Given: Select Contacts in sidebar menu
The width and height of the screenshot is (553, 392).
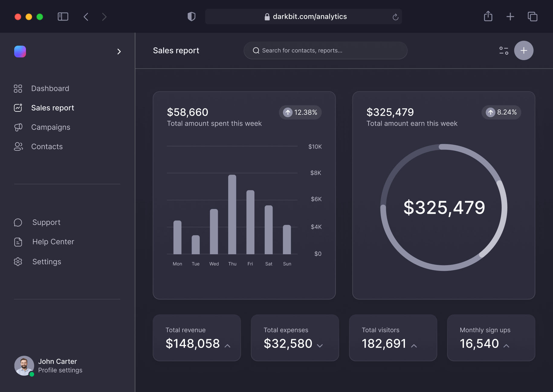Looking at the screenshot, I should 47,146.
